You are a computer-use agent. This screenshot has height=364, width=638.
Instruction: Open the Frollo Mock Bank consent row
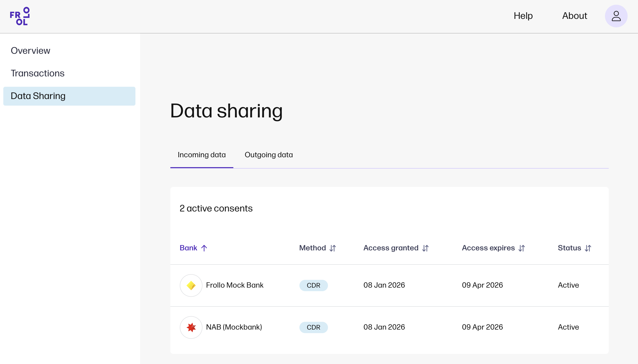click(235, 285)
